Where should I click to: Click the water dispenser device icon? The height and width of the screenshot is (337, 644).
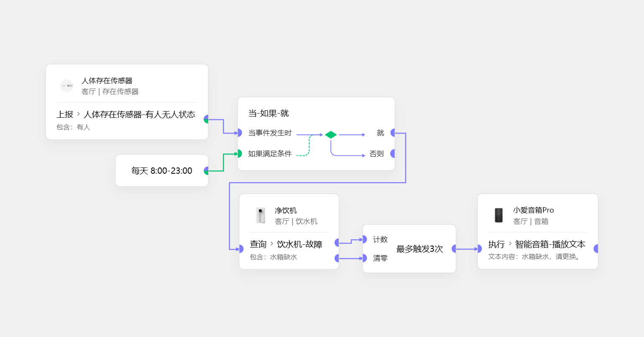click(x=261, y=215)
